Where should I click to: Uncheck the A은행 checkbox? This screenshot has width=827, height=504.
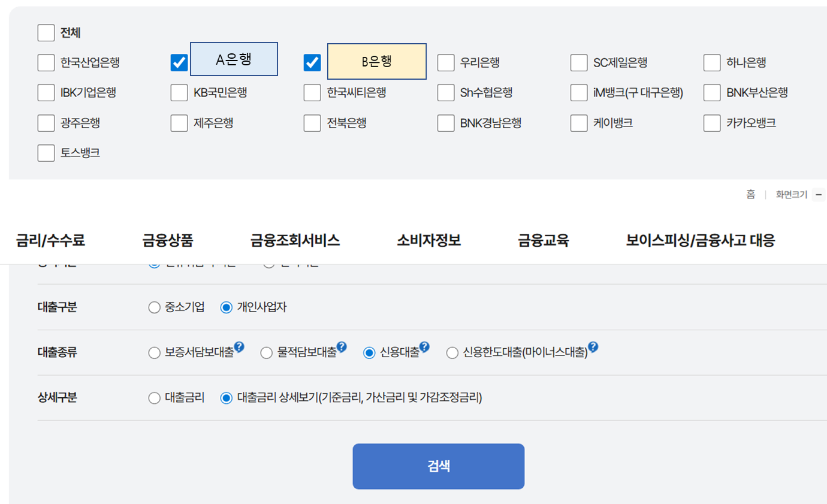click(179, 62)
